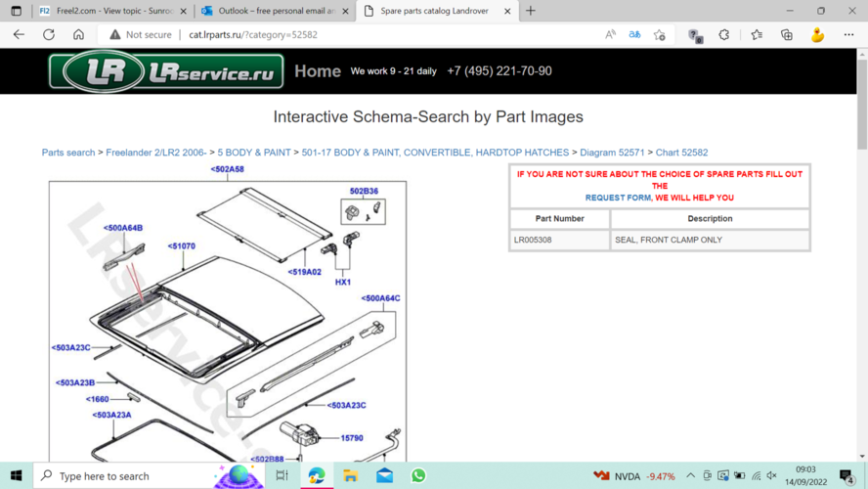The height and width of the screenshot is (489, 868).
Task: Click the address bar URL field
Action: click(x=253, y=34)
